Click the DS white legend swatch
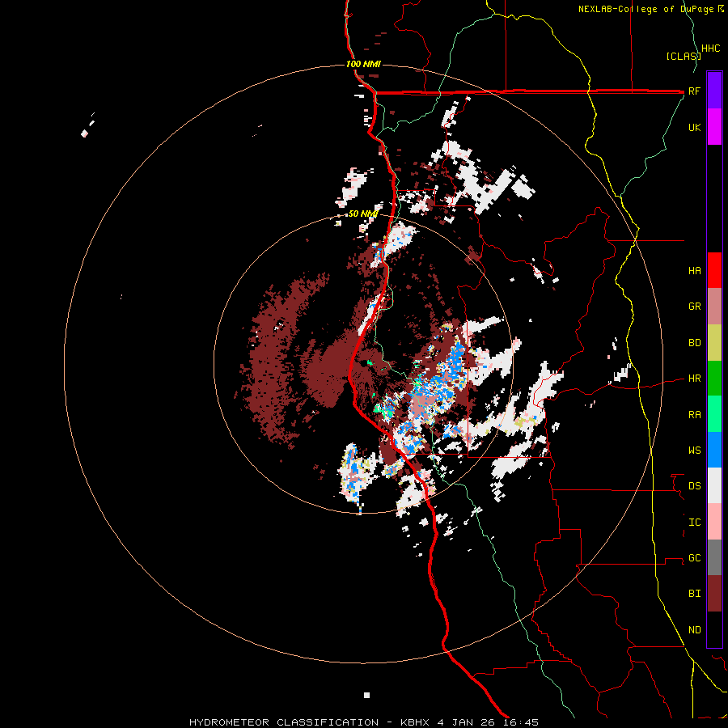 click(714, 485)
